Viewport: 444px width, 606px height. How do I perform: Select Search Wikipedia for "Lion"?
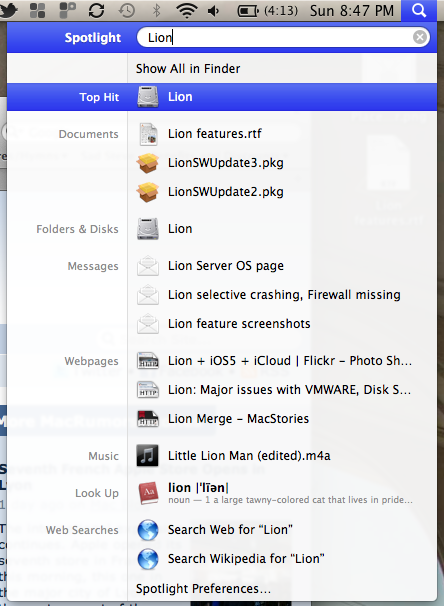[x=246, y=559]
